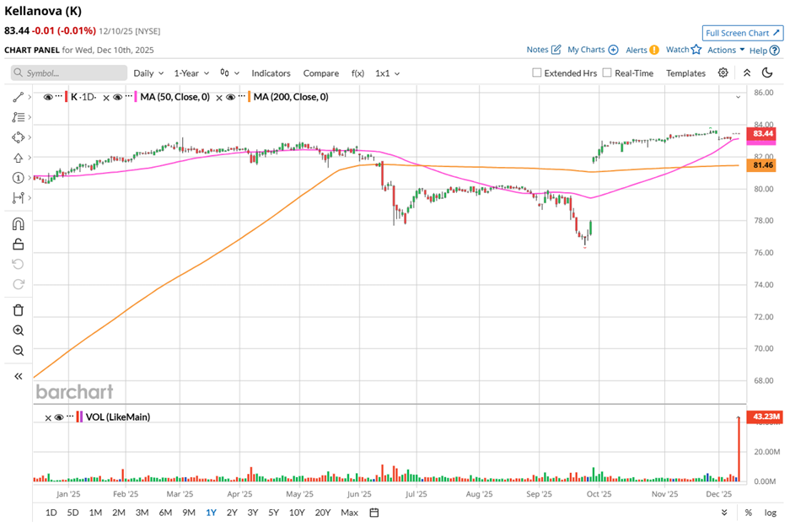
Task: Open the Indicators menu
Action: (x=271, y=73)
